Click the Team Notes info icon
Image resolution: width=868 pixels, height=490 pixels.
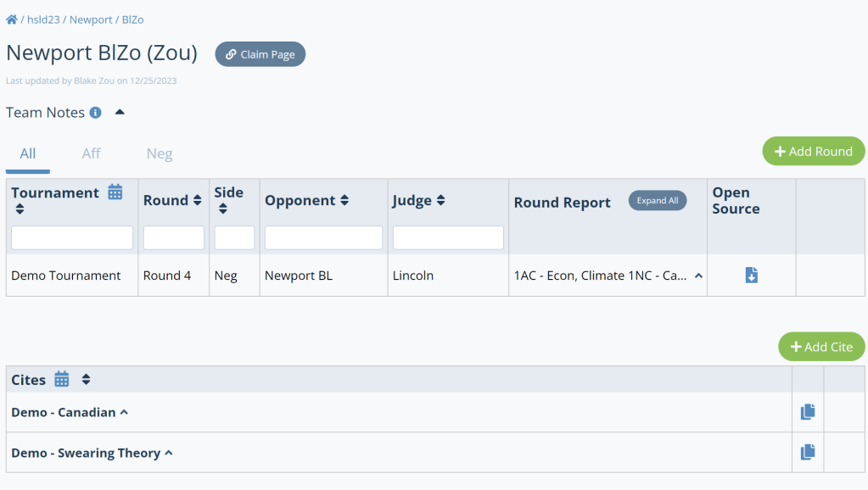pos(96,113)
